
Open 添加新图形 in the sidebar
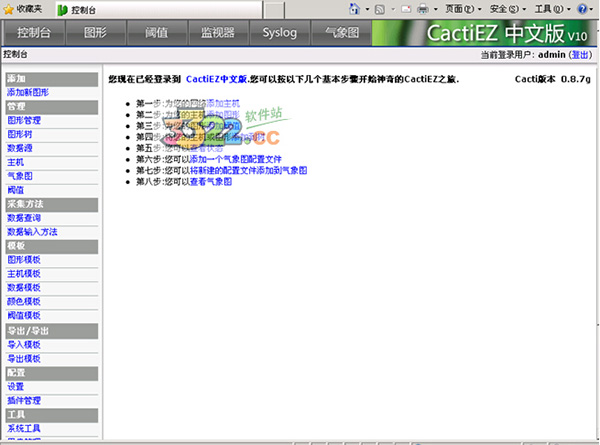click(x=27, y=92)
